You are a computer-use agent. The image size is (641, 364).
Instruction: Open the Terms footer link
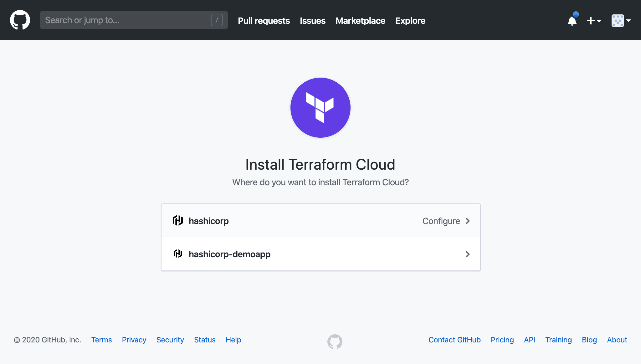[x=101, y=340]
